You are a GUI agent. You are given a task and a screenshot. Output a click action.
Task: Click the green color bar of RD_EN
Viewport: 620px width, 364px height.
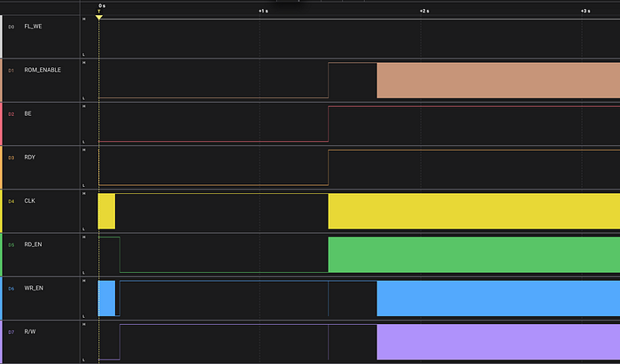[1, 255]
